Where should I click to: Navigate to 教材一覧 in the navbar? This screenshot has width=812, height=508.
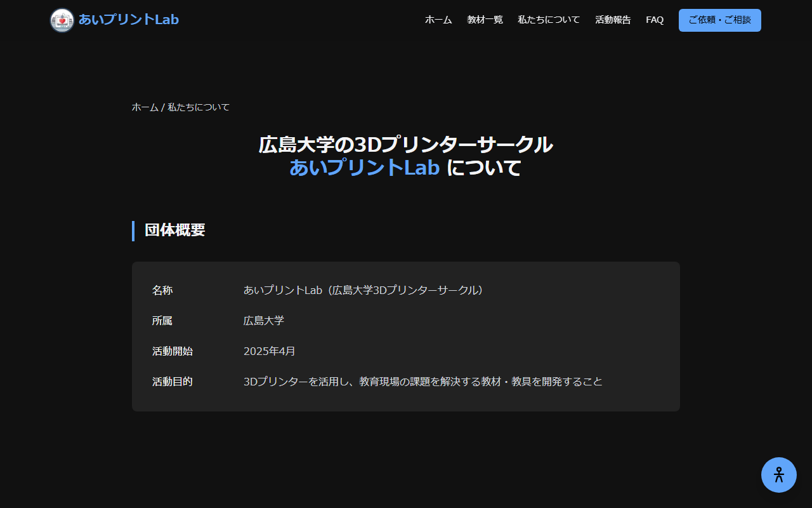[x=485, y=20]
